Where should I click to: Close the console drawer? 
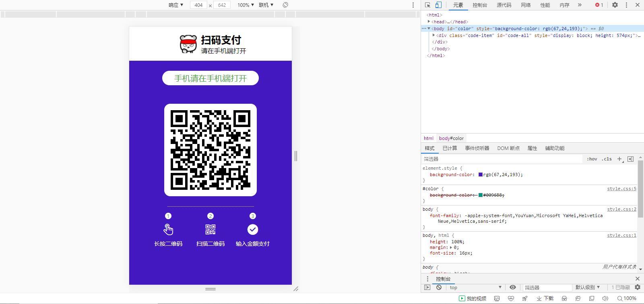coord(638,279)
